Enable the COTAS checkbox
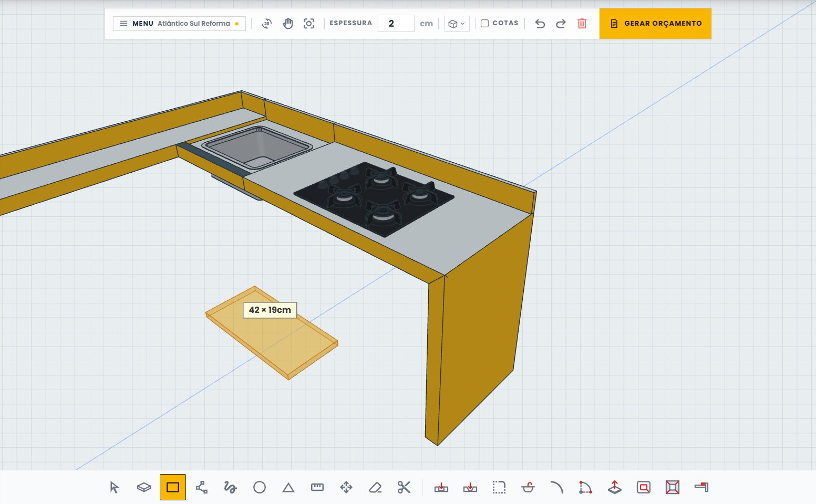This screenshot has height=504, width=816. pos(485,24)
